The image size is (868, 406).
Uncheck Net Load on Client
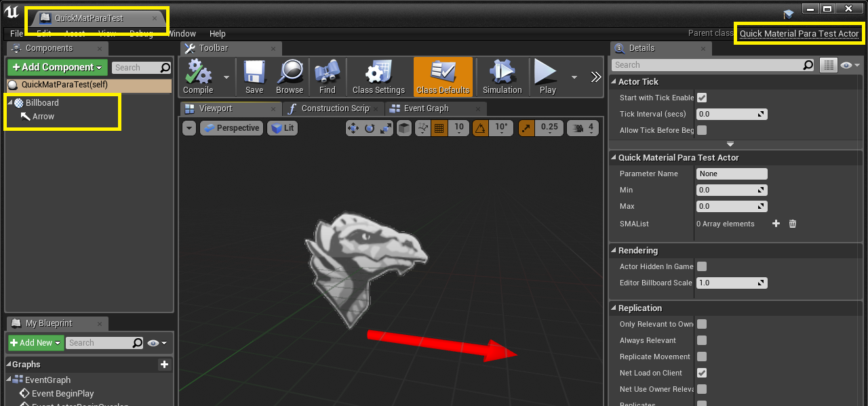coord(702,373)
